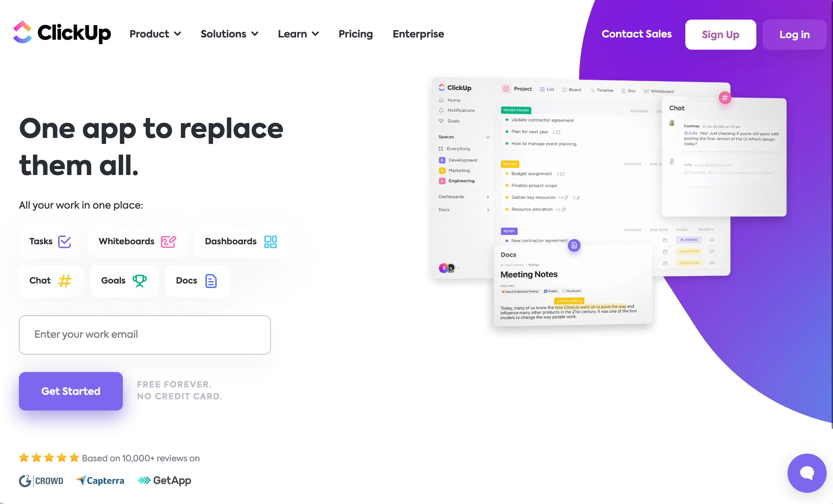Select the Enterprise menu item
833x504 pixels.
418,34
